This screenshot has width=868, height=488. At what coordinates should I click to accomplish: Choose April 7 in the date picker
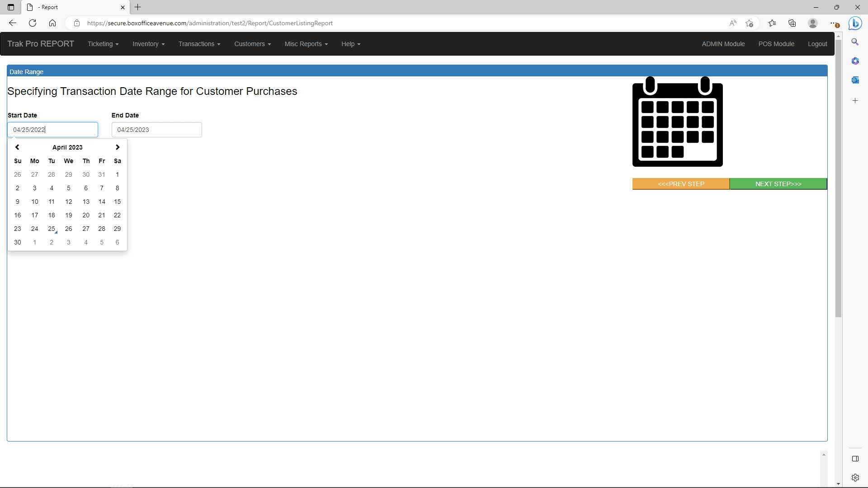coord(102,188)
